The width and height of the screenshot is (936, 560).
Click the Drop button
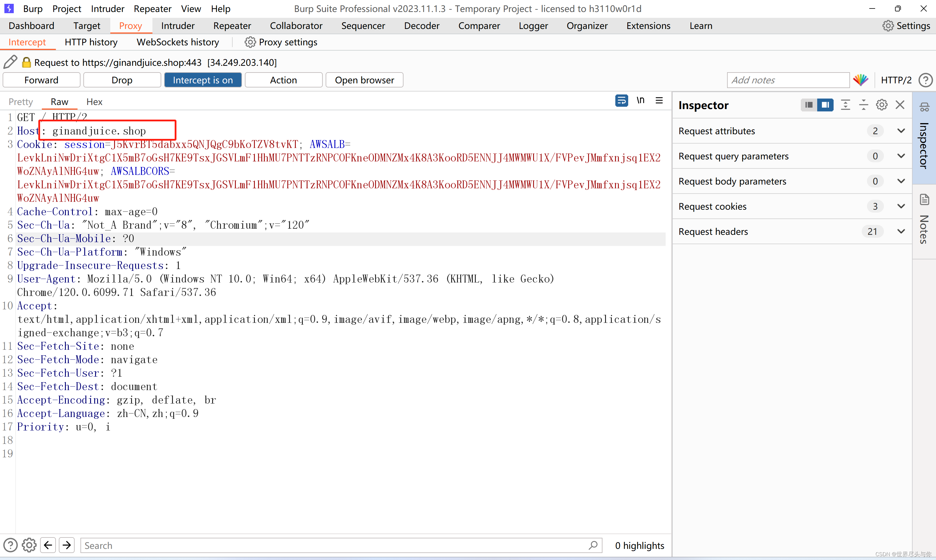(122, 80)
